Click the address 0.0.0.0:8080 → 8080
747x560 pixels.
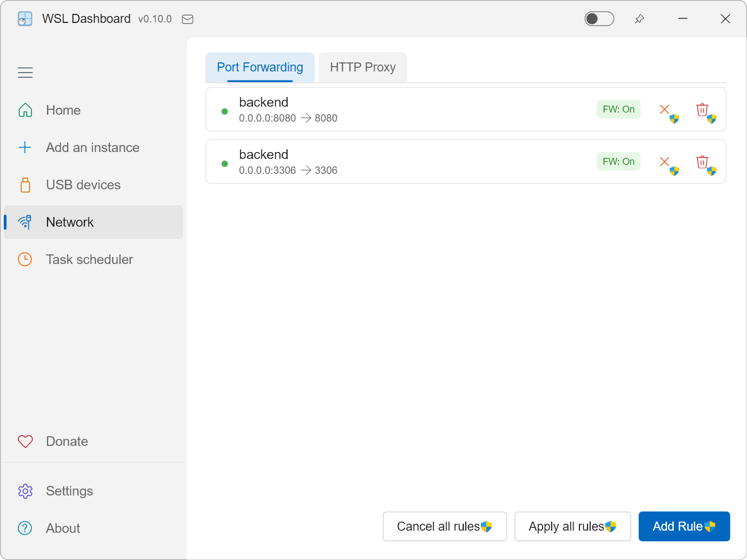[288, 118]
